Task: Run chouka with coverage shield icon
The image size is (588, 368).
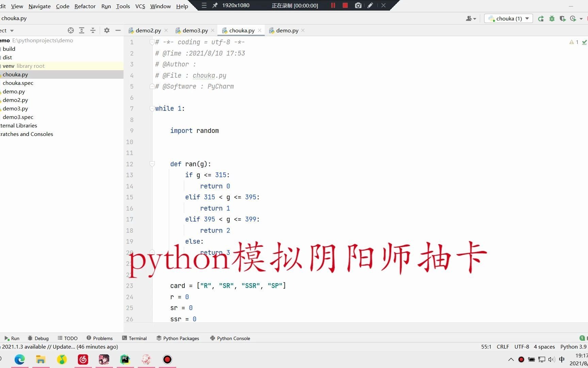Action: 563,18
